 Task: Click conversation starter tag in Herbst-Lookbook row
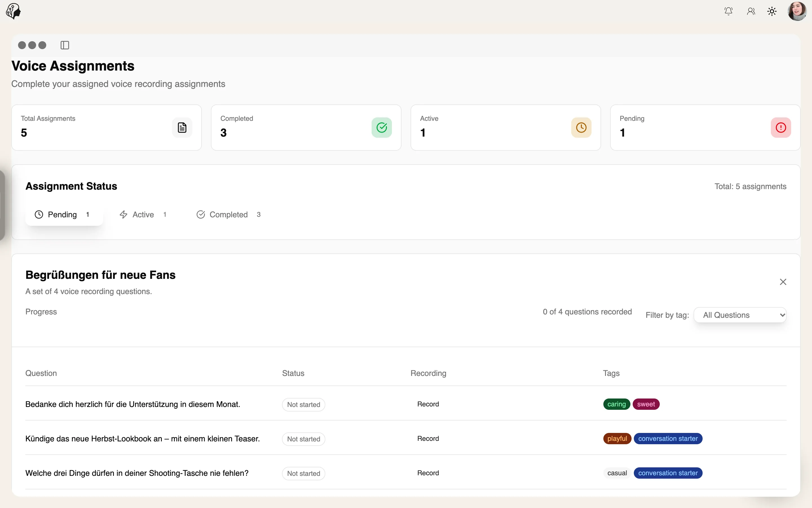(x=668, y=439)
